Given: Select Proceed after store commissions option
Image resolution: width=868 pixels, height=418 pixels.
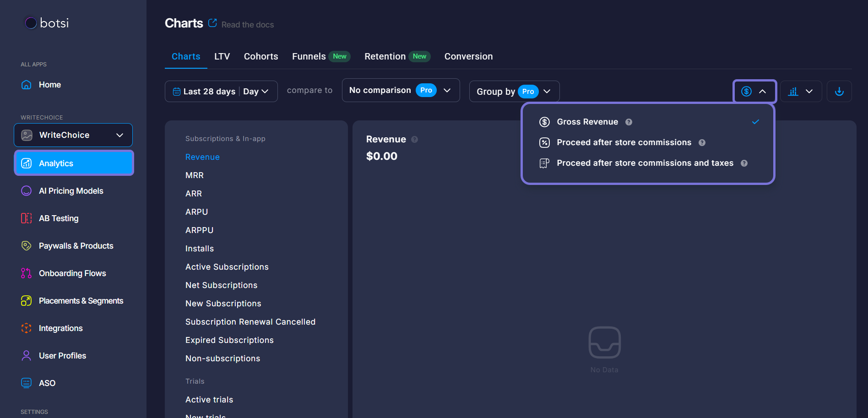Looking at the screenshot, I should pos(624,142).
